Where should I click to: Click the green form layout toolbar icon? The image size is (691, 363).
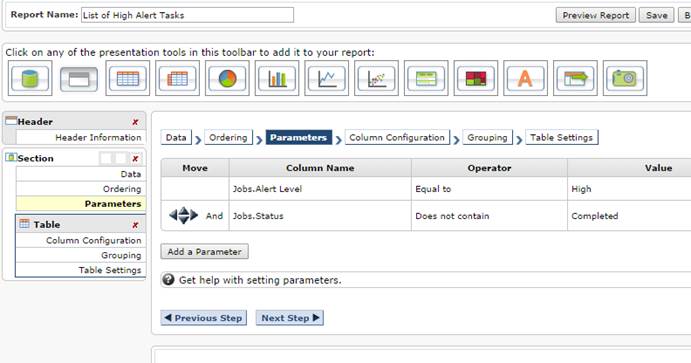426,78
